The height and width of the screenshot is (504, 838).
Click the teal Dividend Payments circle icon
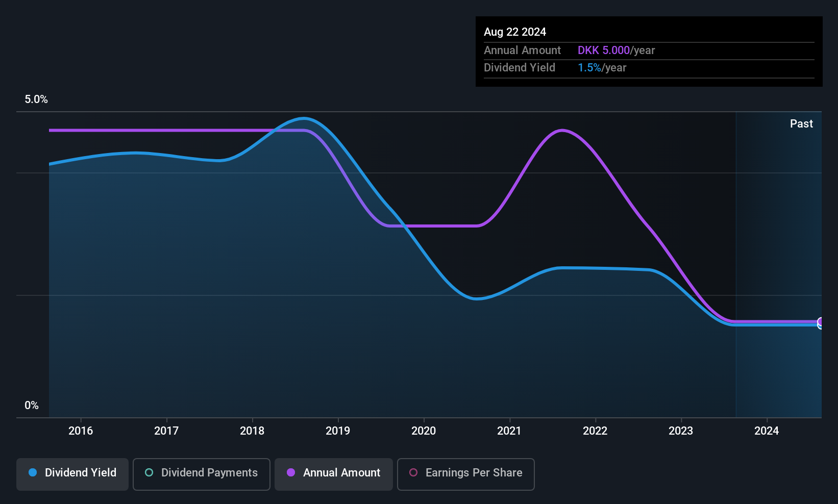[149, 472]
